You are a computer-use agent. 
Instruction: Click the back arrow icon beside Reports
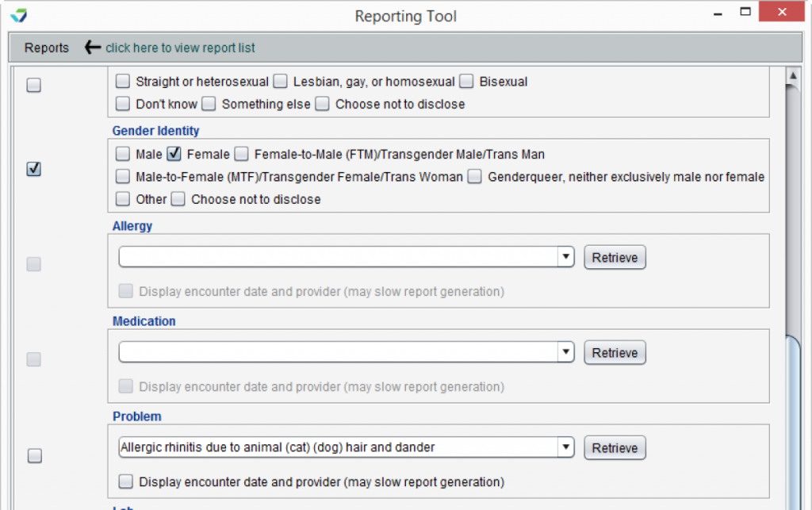pos(93,47)
